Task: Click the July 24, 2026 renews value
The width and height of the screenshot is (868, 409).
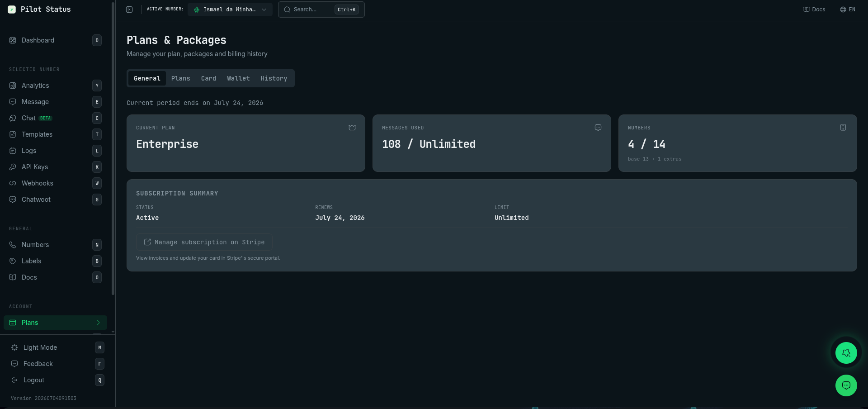Action: click(340, 218)
